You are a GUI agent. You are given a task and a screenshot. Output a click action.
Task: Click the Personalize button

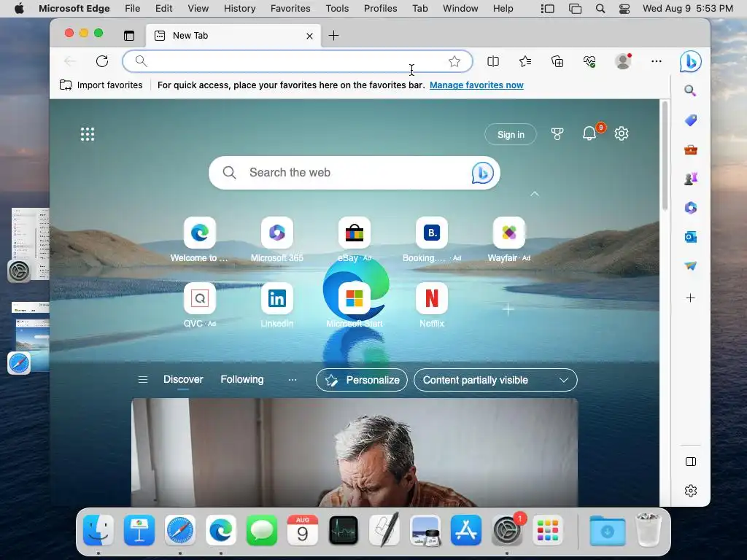362,380
